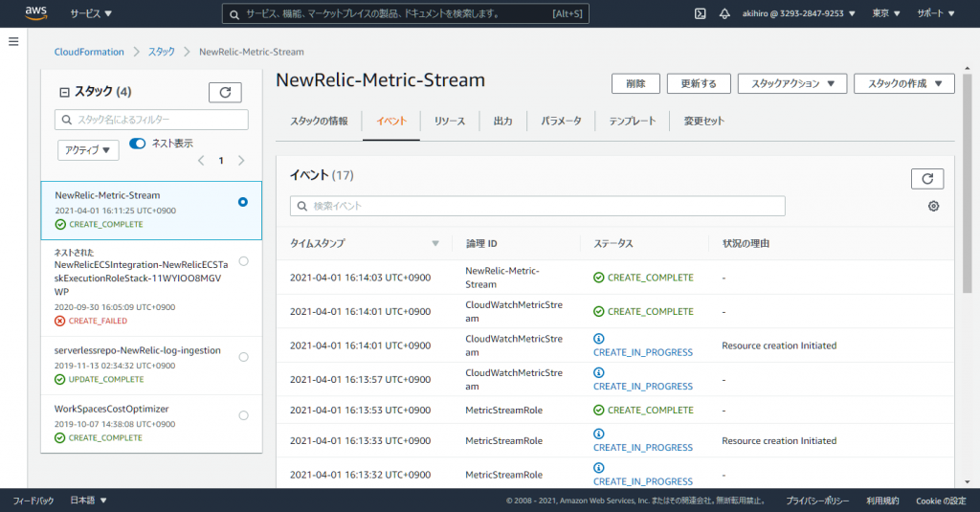Focus the 検索イベント search field
Image resolution: width=980 pixels, height=512 pixels.
click(538, 207)
